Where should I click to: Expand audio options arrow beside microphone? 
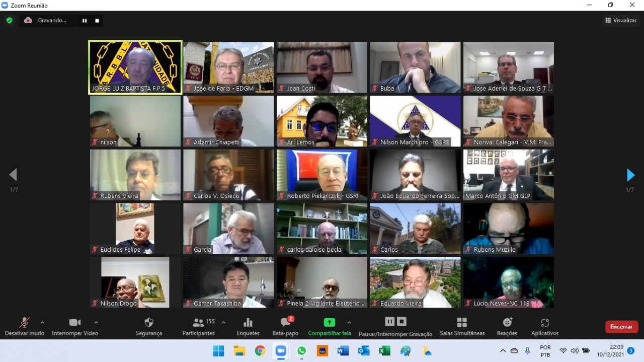coord(42,322)
